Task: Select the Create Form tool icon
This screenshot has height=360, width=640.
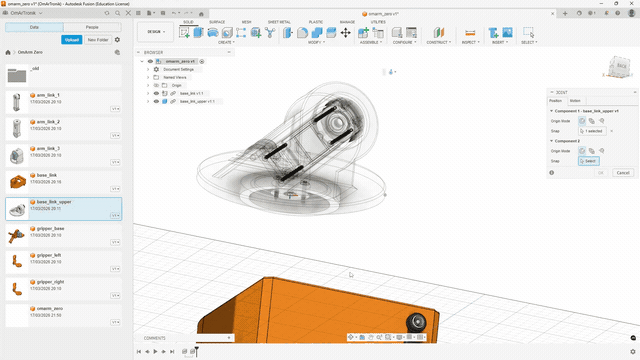Action: pyautogui.click(x=256, y=33)
